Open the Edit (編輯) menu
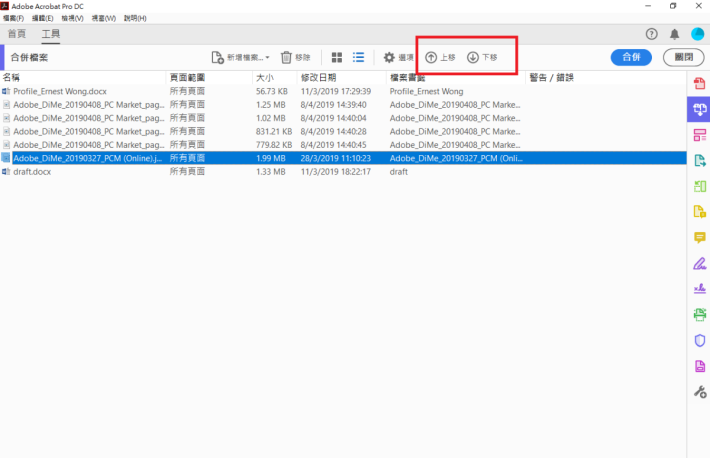Screen dimensions: 710x458 click(43, 18)
